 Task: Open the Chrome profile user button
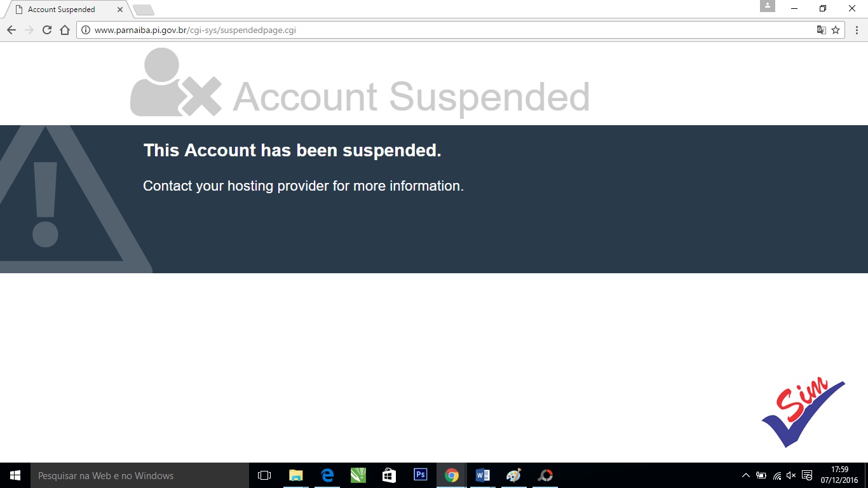(768, 6)
